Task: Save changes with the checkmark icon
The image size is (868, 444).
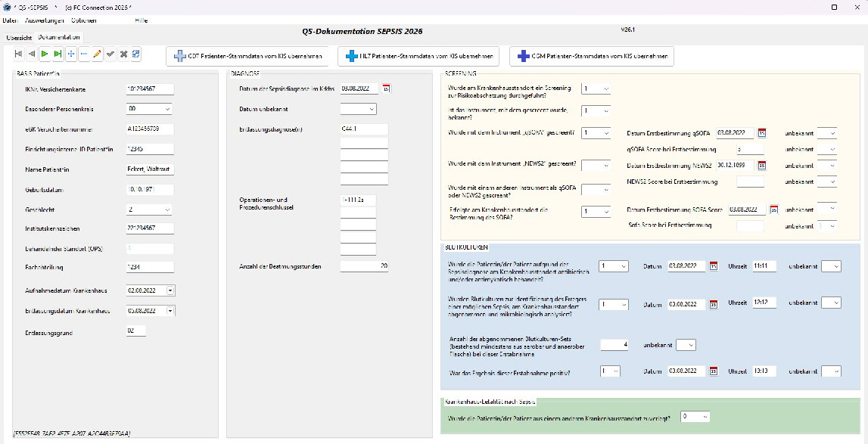Action: (110, 54)
